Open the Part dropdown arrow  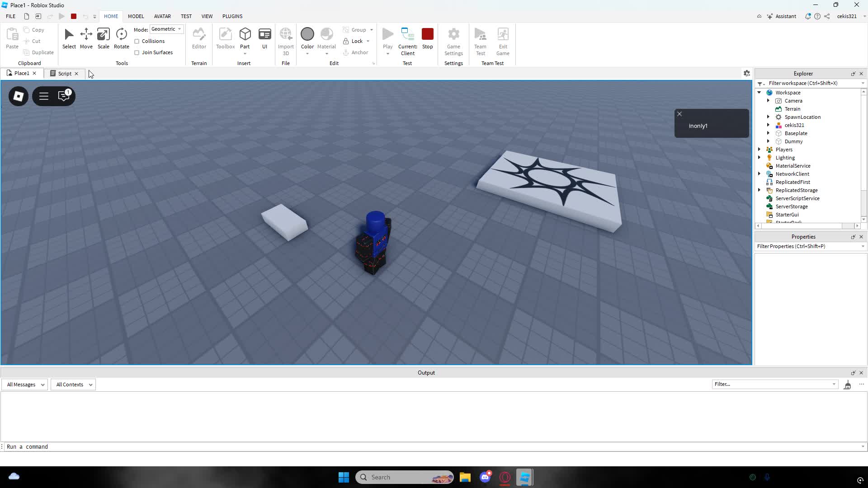click(x=245, y=54)
